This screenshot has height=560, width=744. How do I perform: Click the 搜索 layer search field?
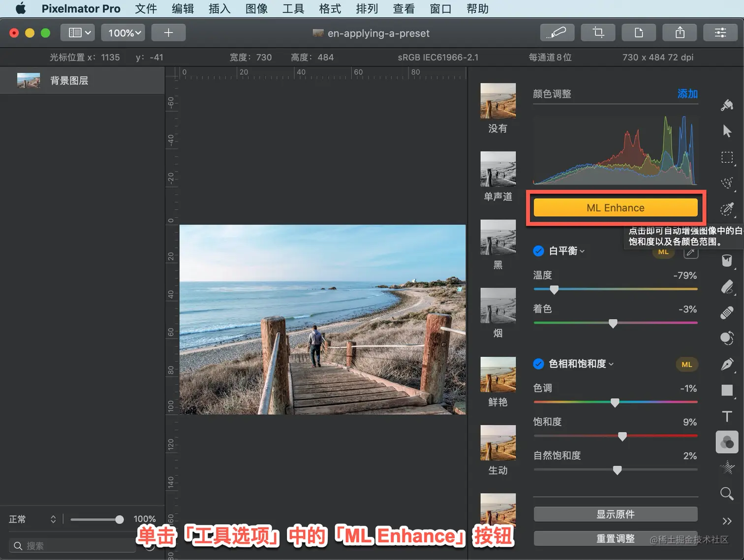(x=72, y=546)
